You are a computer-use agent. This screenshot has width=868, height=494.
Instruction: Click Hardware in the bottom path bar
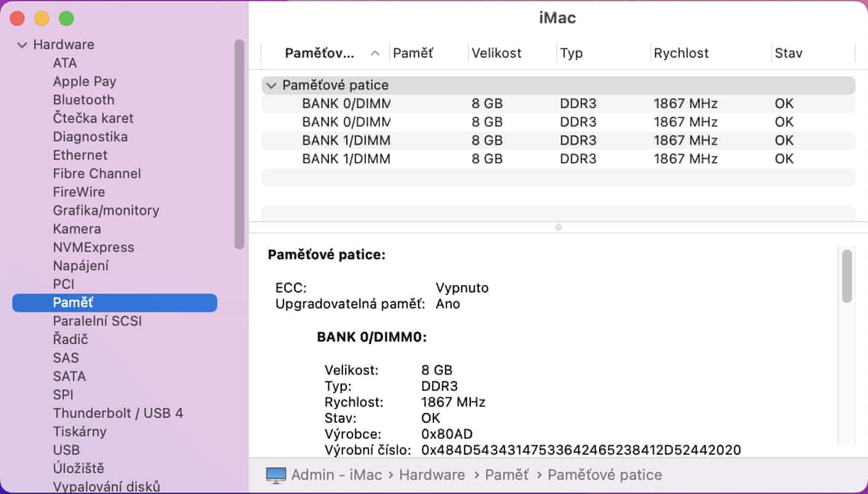(x=432, y=475)
